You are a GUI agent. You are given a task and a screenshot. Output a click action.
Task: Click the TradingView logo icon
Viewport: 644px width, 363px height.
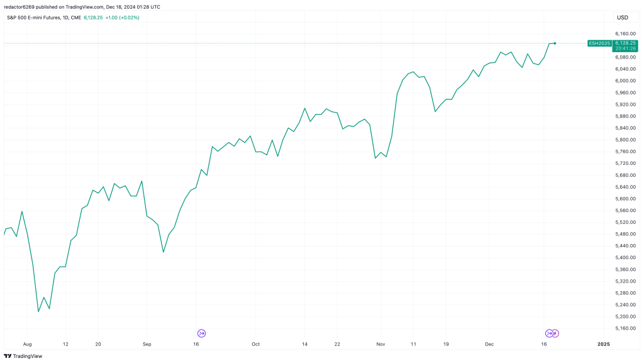pos(8,355)
